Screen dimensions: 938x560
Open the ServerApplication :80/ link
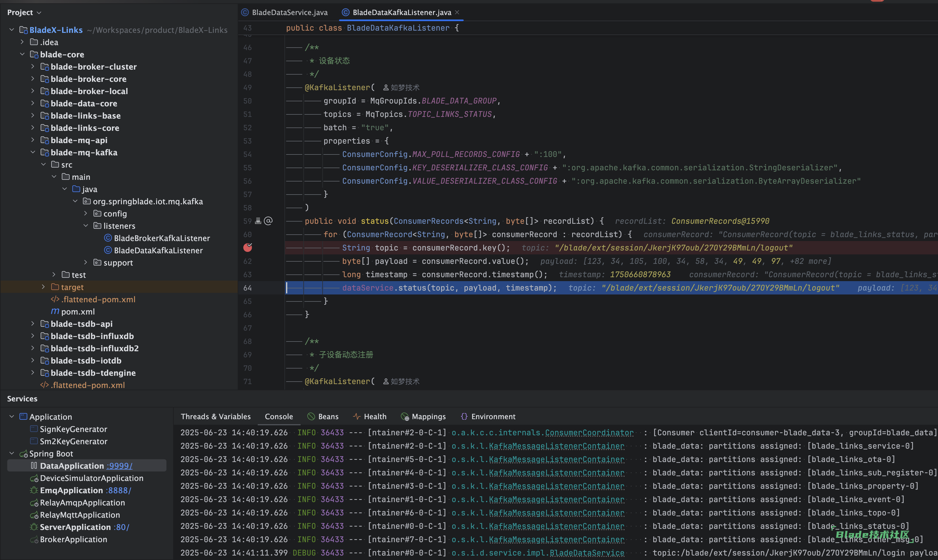click(121, 527)
